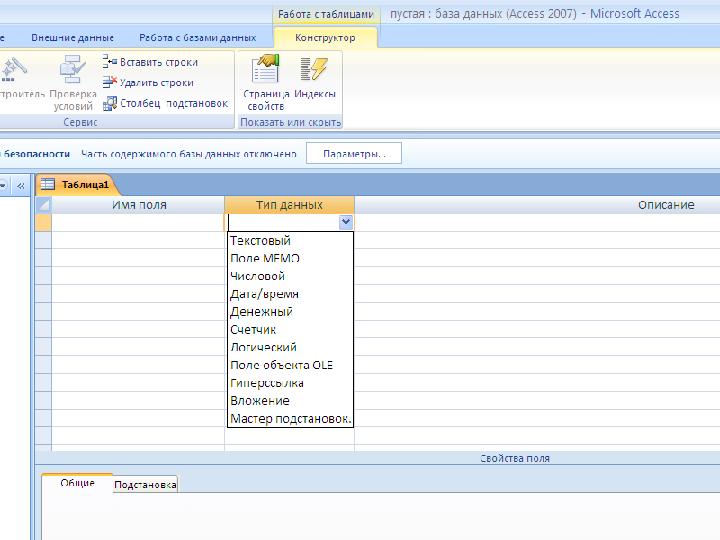Choose Счетчик data type
The height and width of the screenshot is (540, 720).
pyautogui.click(x=290, y=330)
